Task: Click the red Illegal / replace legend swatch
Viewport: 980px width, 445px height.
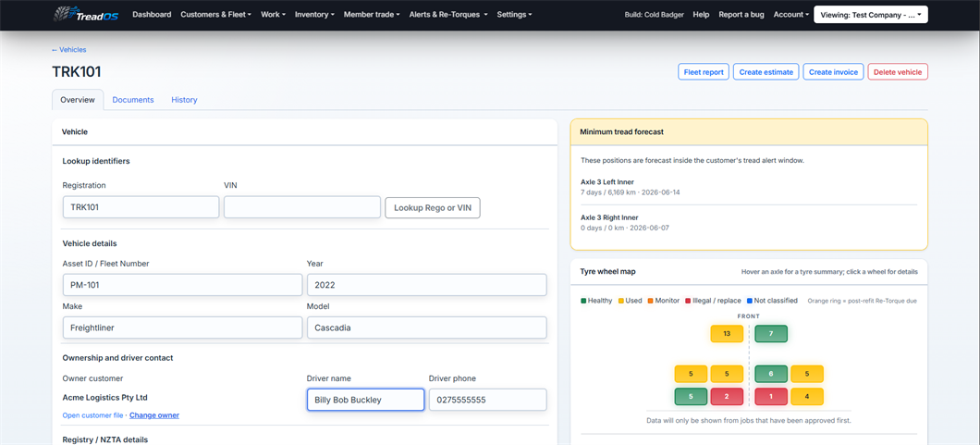Action: (x=688, y=301)
